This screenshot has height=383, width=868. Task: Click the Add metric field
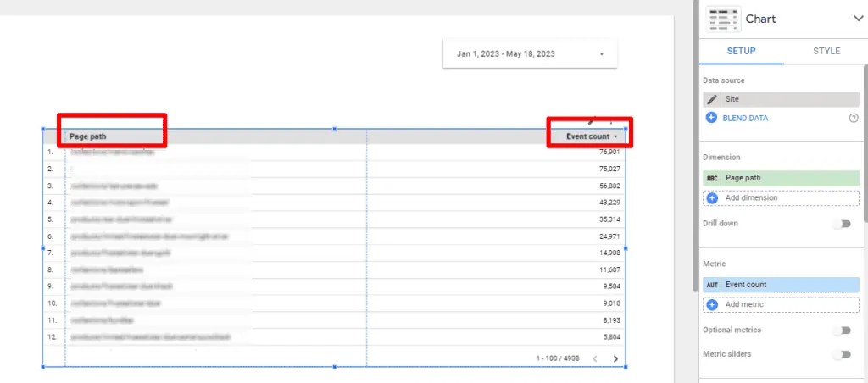[782, 304]
